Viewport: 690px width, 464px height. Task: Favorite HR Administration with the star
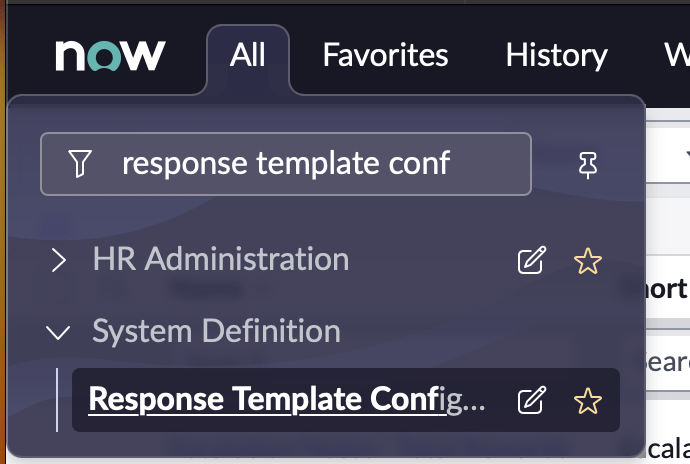[x=587, y=262]
